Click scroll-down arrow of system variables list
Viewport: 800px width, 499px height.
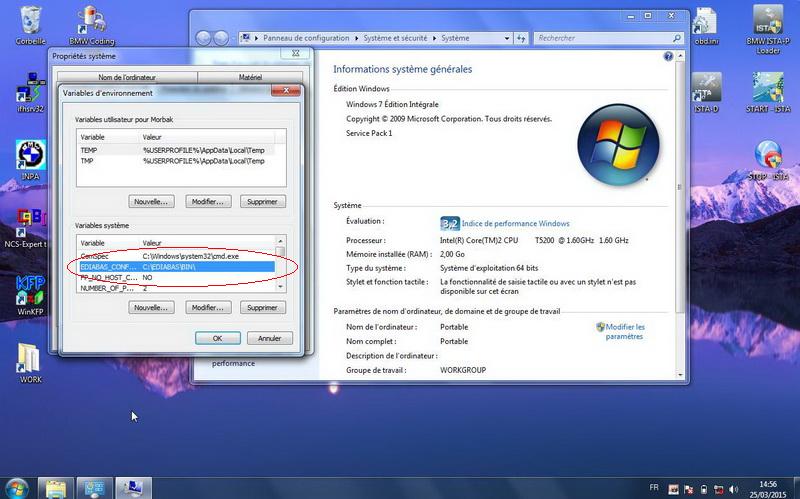coord(280,287)
